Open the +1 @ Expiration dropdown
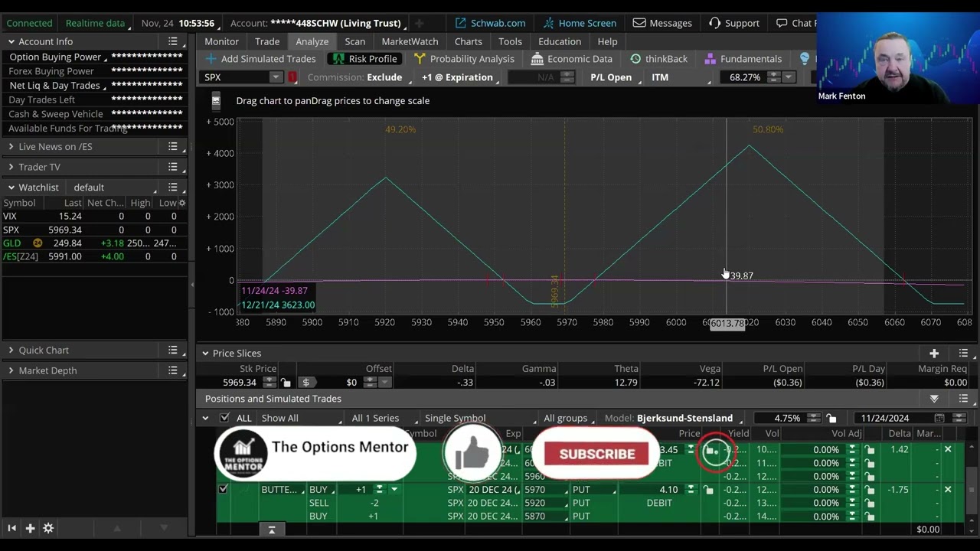This screenshot has width=980, height=551. pos(459,77)
